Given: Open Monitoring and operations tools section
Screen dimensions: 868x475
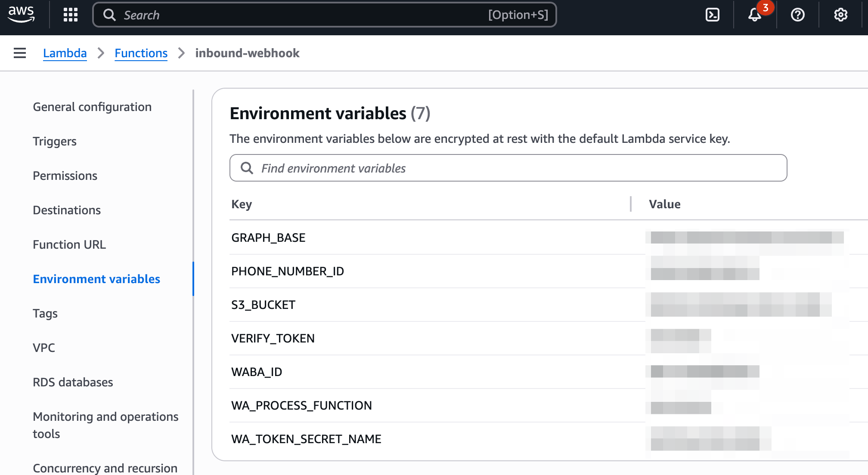Looking at the screenshot, I should pyautogui.click(x=105, y=425).
